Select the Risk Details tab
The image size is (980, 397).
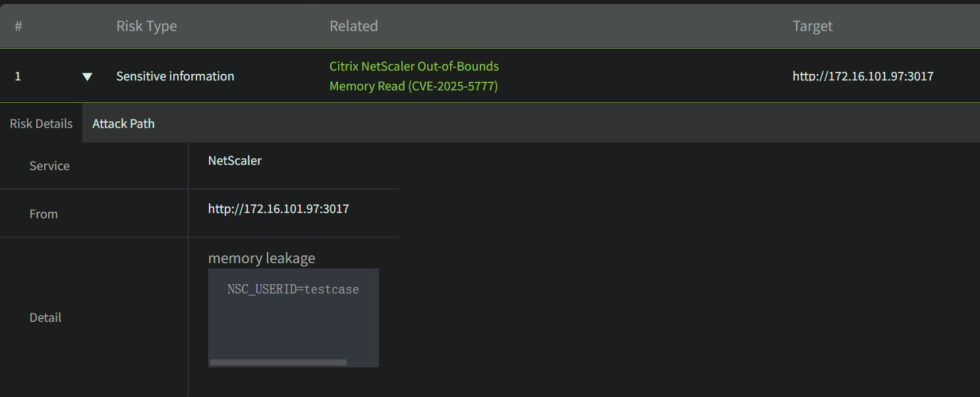click(x=41, y=124)
